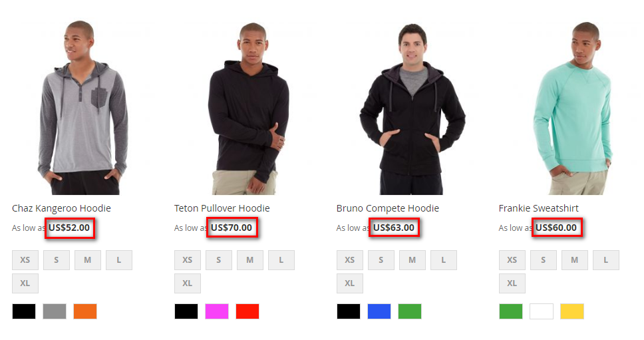Select size L for Bruno Compete Hoodie
This screenshot has width=644, height=340.
(x=444, y=260)
